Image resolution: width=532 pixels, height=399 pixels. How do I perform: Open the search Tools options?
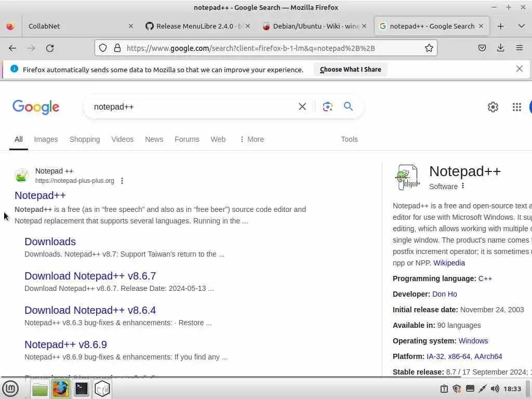pos(349,139)
